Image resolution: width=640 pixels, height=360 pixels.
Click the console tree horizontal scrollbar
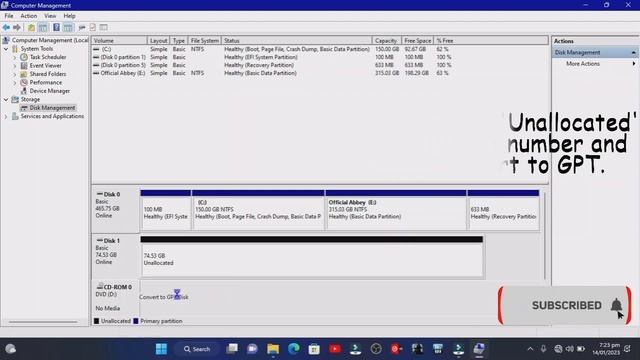[x=43, y=322]
